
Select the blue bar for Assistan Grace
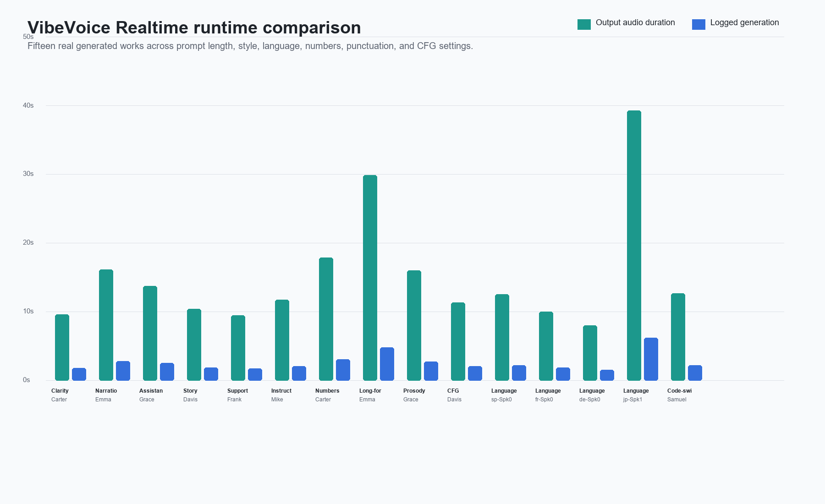(x=167, y=372)
